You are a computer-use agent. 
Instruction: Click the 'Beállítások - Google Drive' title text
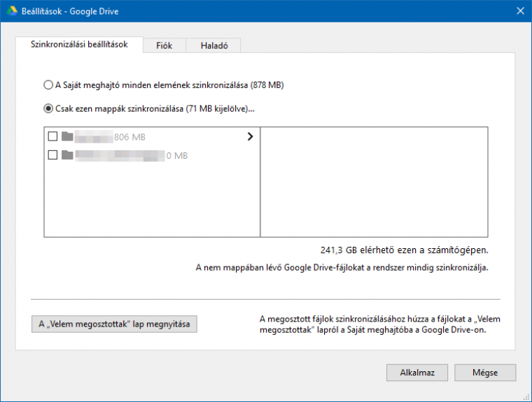click(x=70, y=11)
